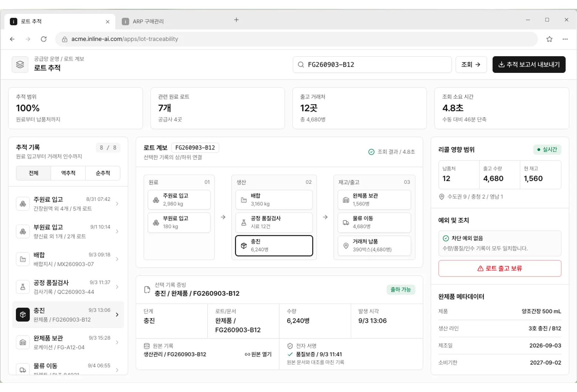Select the 물류 이동 4,680병 genealogy node
Screen dimensions: 577x392
(x=374, y=222)
